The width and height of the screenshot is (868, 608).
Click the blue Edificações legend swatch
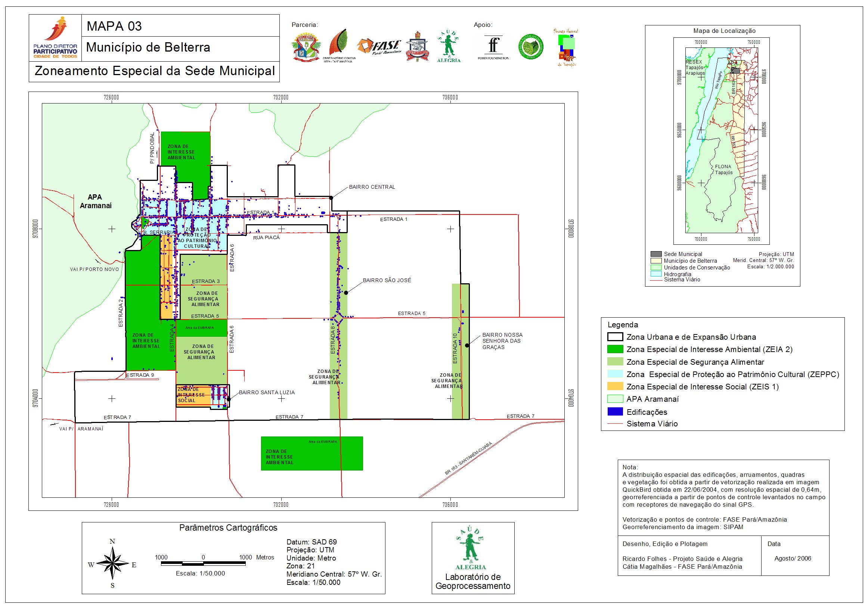pyautogui.click(x=615, y=412)
